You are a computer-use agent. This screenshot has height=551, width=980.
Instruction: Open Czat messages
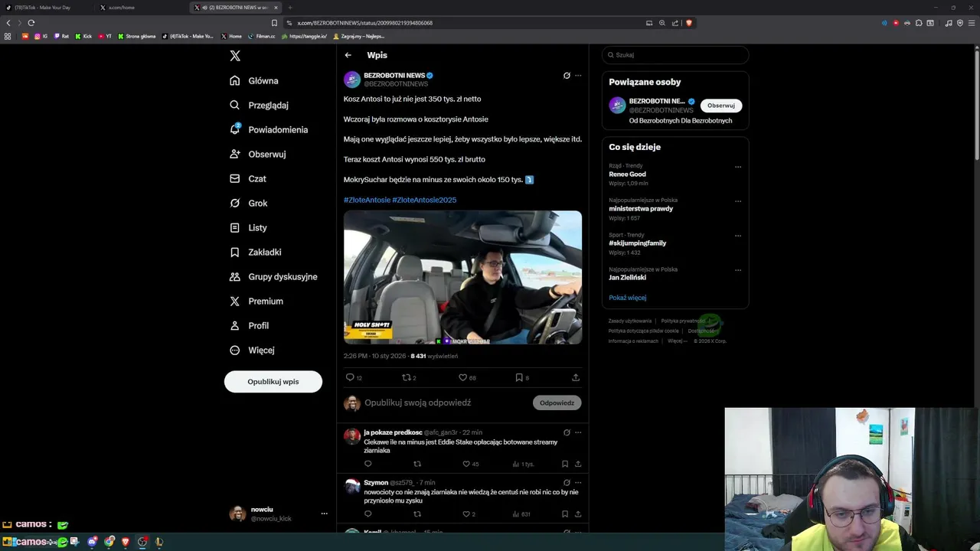coord(248,178)
